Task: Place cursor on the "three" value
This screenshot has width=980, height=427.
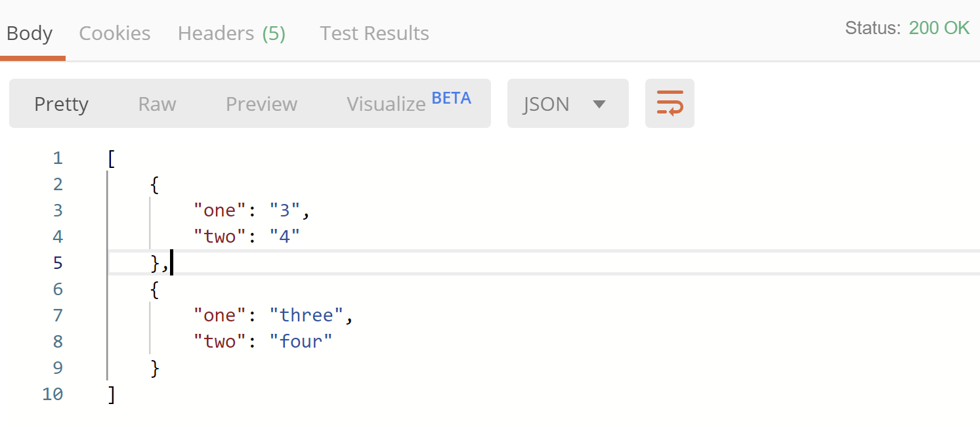Action: tap(306, 315)
